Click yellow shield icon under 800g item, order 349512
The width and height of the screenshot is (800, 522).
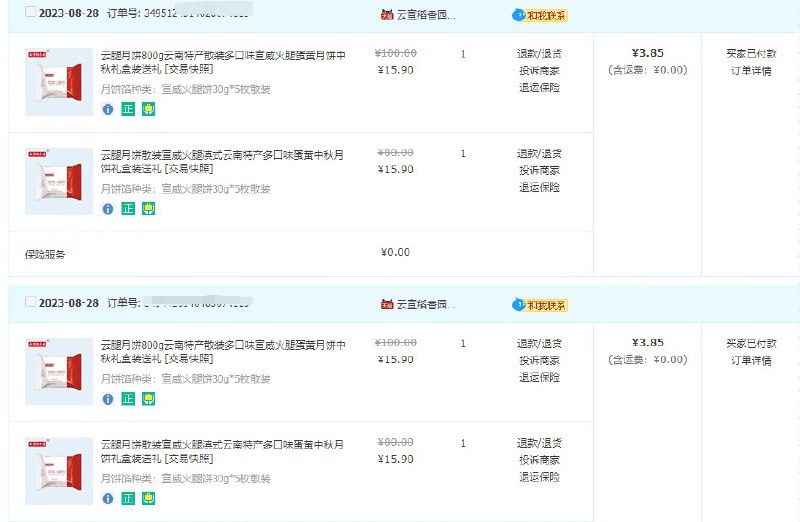148,109
